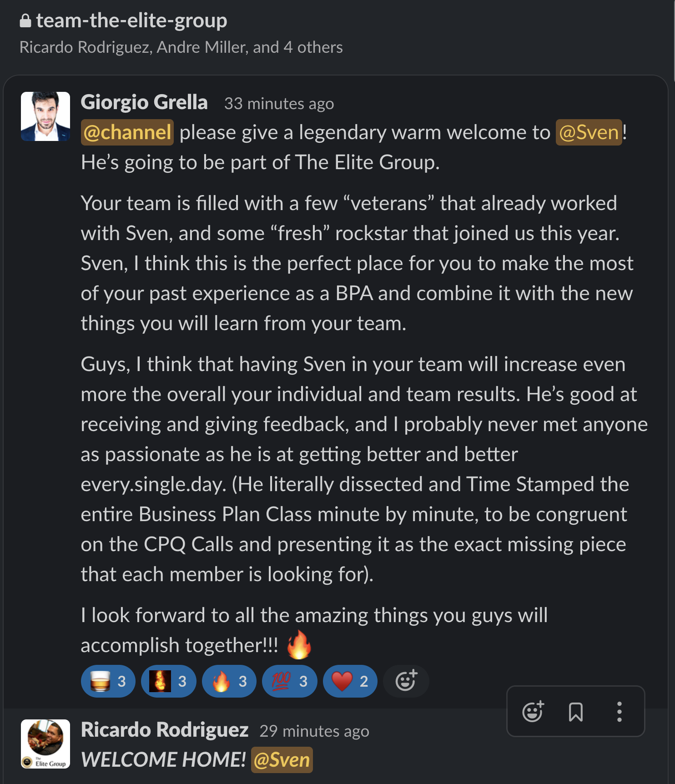Click the add-reaction icon next to existing reactions

coord(405,681)
